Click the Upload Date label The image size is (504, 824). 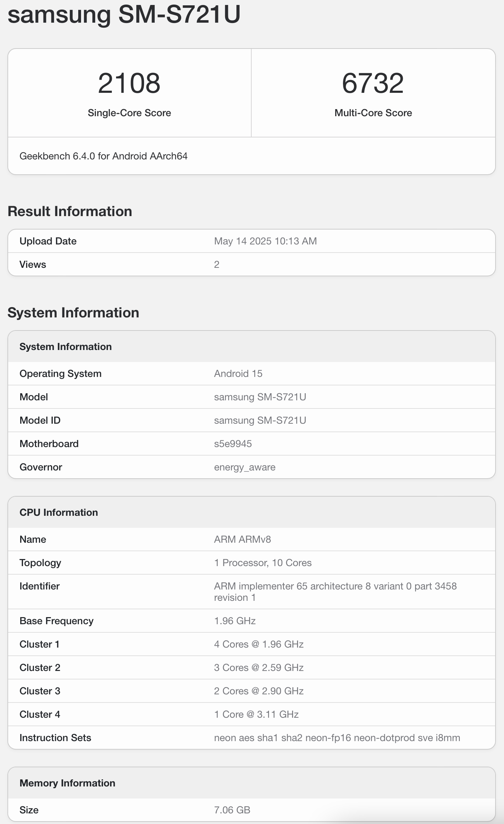pos(48,241)
